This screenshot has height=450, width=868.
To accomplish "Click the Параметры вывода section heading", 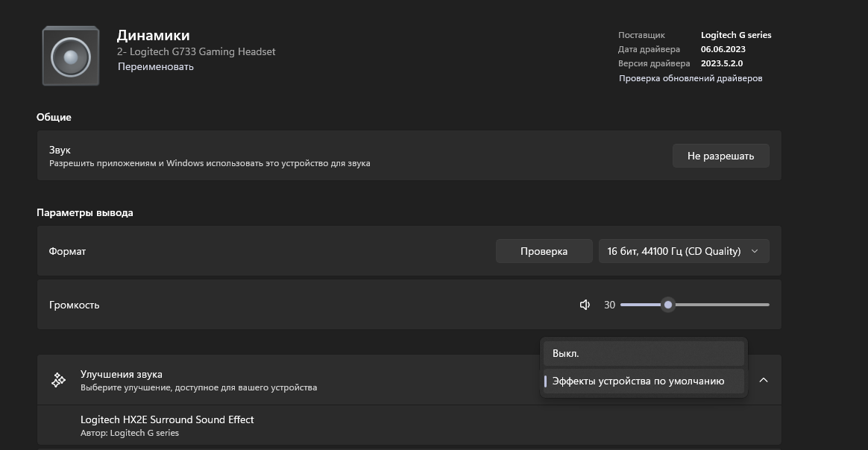I will pyautogui.click(x=85, y=212).
